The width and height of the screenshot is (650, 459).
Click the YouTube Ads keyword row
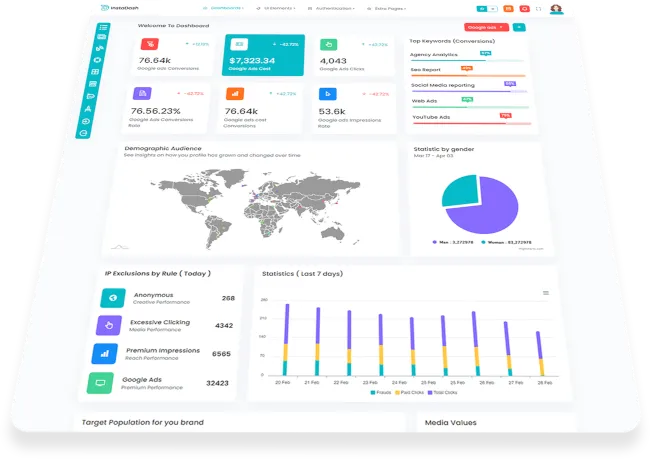(472, 119)
